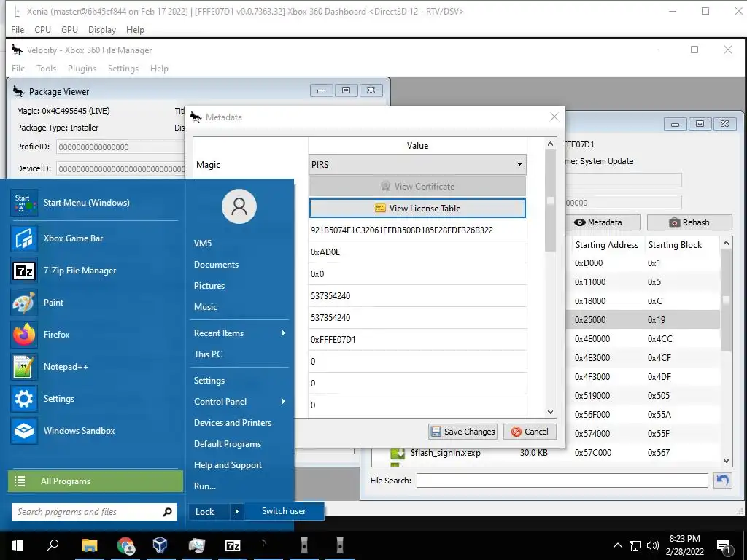Click the user account avatar
This screenshot has width=747, height=560.
(x=239, y=206)
